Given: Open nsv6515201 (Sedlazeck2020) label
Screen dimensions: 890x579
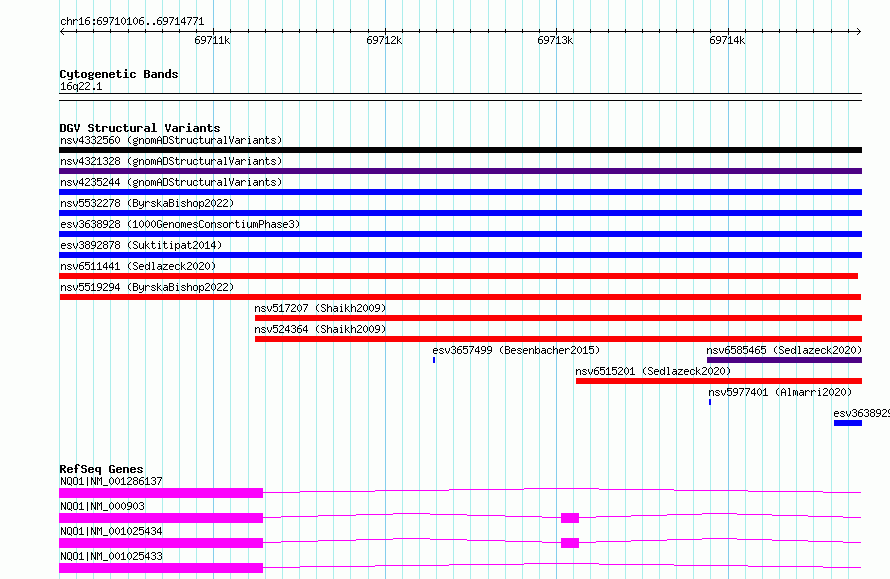Looking at the screenshot, I should (653, 371).
